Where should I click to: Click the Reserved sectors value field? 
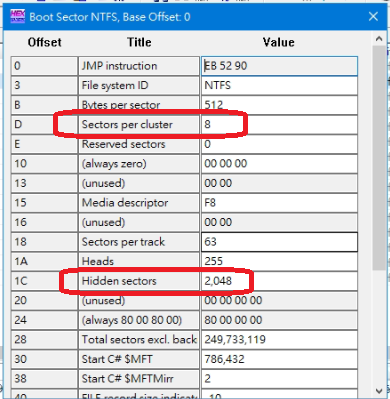point(279,144)
